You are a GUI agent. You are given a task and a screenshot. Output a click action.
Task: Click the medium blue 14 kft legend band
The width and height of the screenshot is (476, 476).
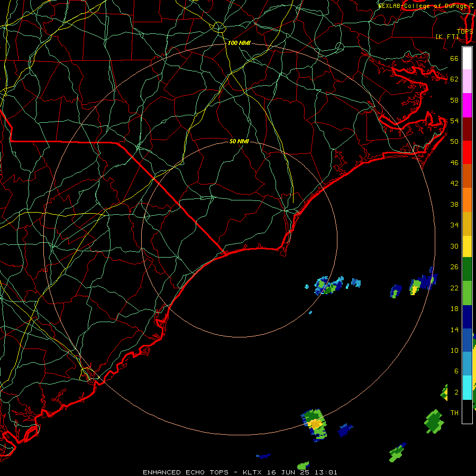(467, 340)
